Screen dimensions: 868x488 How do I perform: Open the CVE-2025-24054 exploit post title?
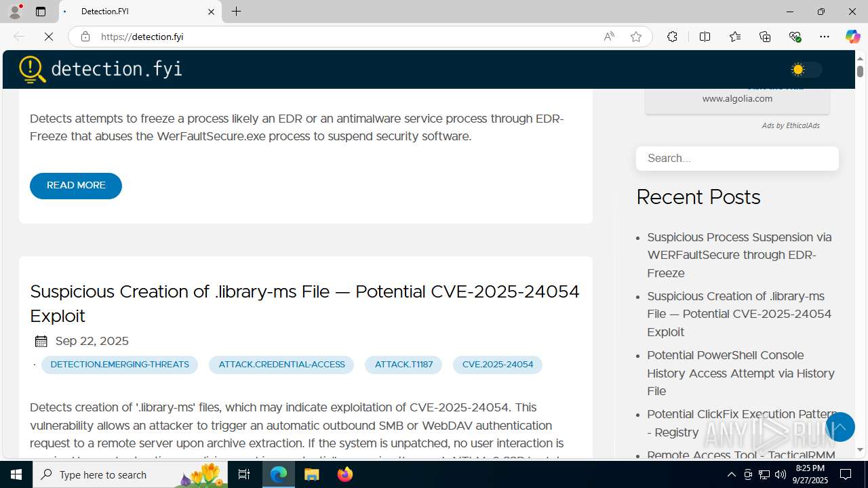tap(304, 304)
